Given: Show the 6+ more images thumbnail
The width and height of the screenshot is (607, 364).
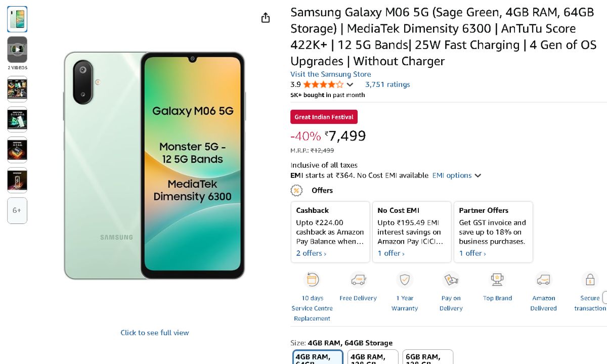Looking at the screenshot, I should pos(17,210).
